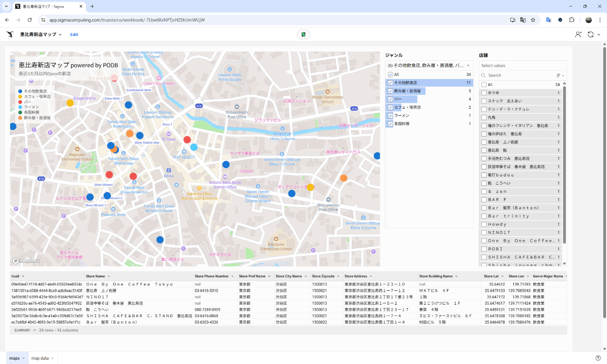Open the Store Pref Name column menu

269,276
